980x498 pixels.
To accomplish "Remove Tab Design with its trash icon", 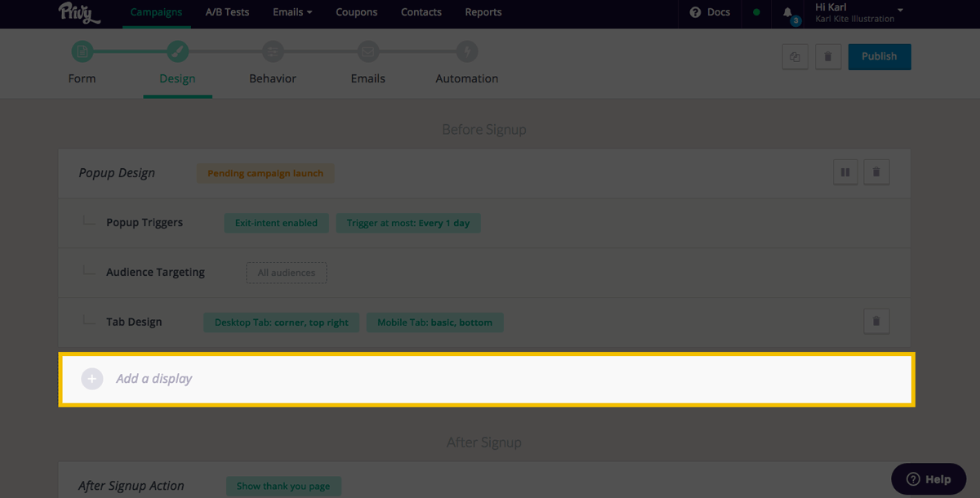I will (876, 322).
